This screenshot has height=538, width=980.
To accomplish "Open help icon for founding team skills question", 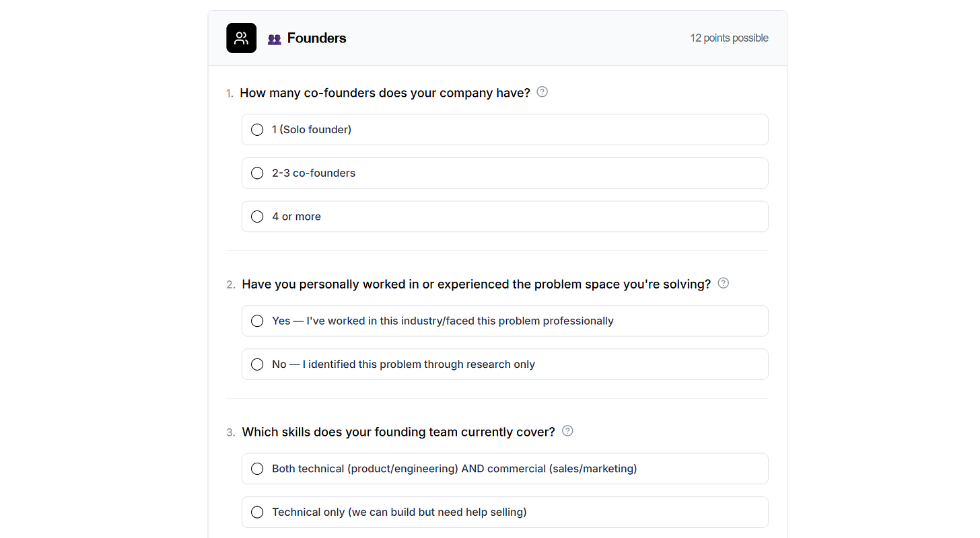I will tap(567, 431).
